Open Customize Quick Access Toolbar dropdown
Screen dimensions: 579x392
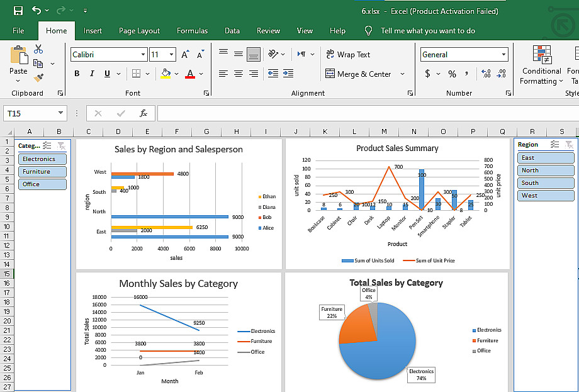(85, 11)
